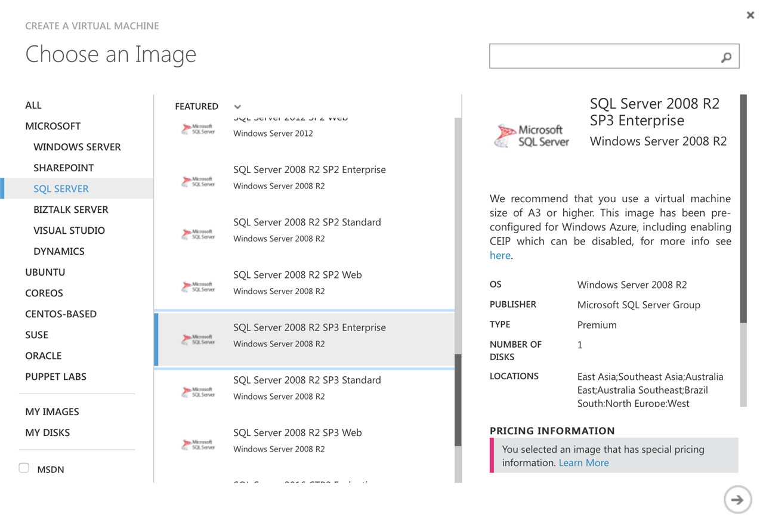Open the BIZTALK SERVER category
This screenshot has width=763, height=532.
coord(71,210)
